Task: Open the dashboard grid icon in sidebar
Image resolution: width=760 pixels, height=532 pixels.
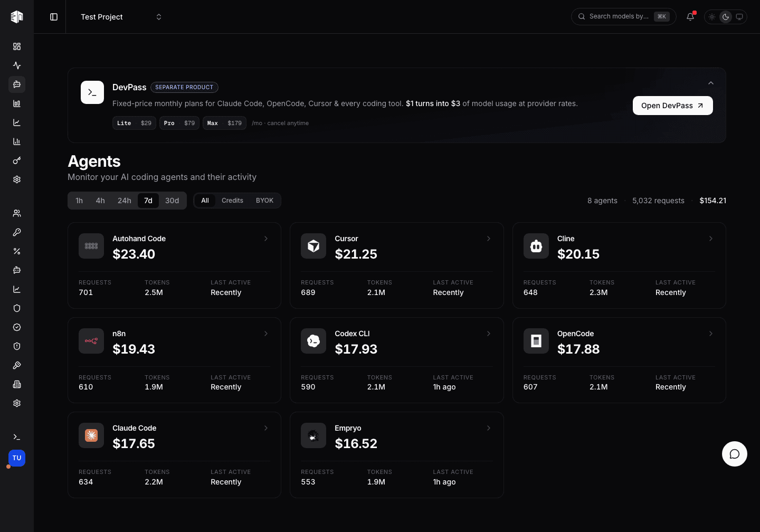Action: (x=17, y=46)
